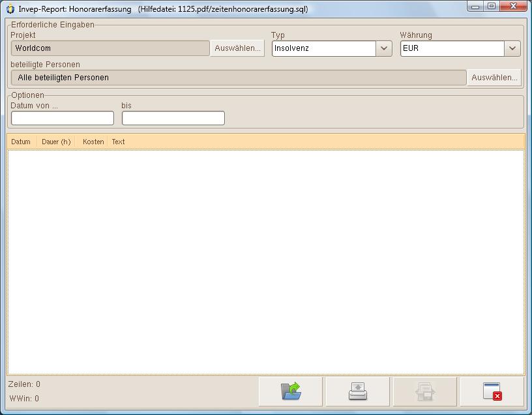532x415 pixels.
Task: Open the Typ dropdown arrow
Action: pyautogui.click(x=384, y=48)
